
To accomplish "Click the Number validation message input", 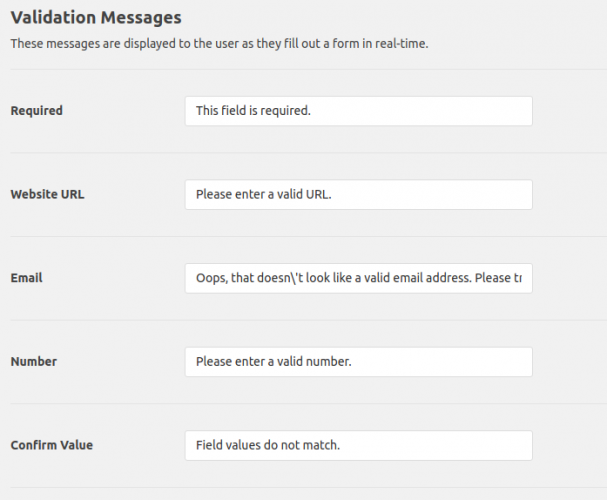I will pos(358,362).
